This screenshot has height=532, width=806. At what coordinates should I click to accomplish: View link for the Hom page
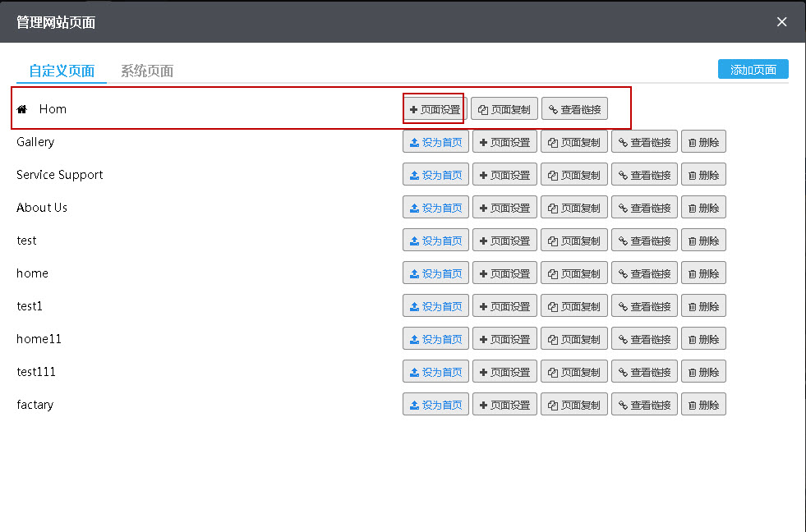click(x=574, y=109)
